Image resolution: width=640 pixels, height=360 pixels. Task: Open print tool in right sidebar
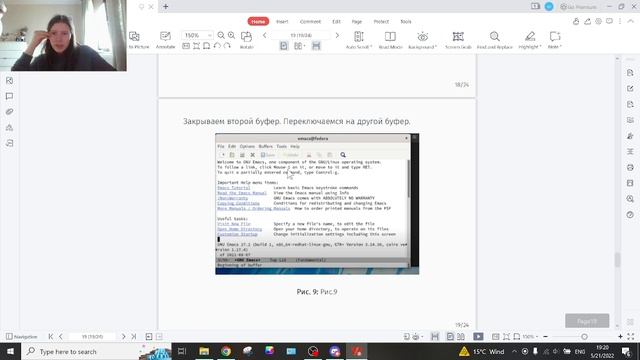pos(630,167)
